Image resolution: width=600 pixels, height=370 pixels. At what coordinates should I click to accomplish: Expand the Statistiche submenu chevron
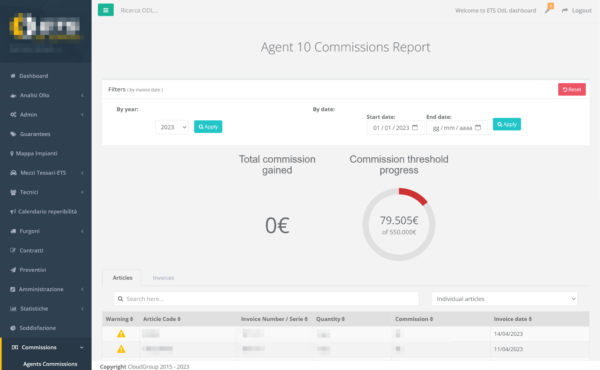coord(82,308)
